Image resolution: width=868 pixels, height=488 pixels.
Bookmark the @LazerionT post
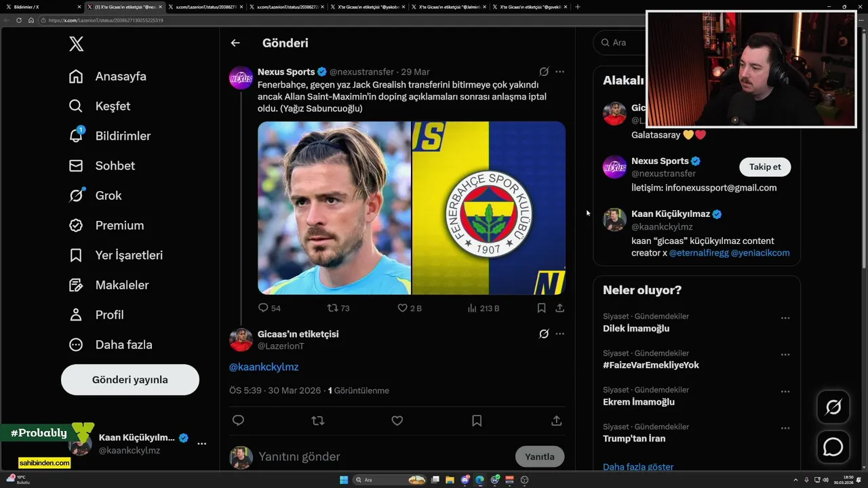click(477, 421)
